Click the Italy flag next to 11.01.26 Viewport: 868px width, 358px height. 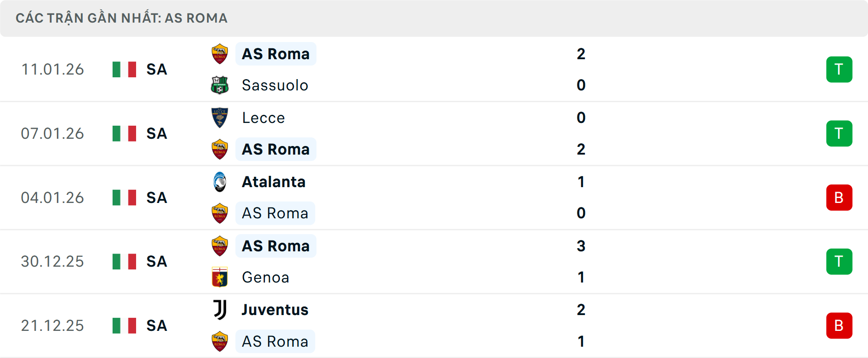coord(124,69)
